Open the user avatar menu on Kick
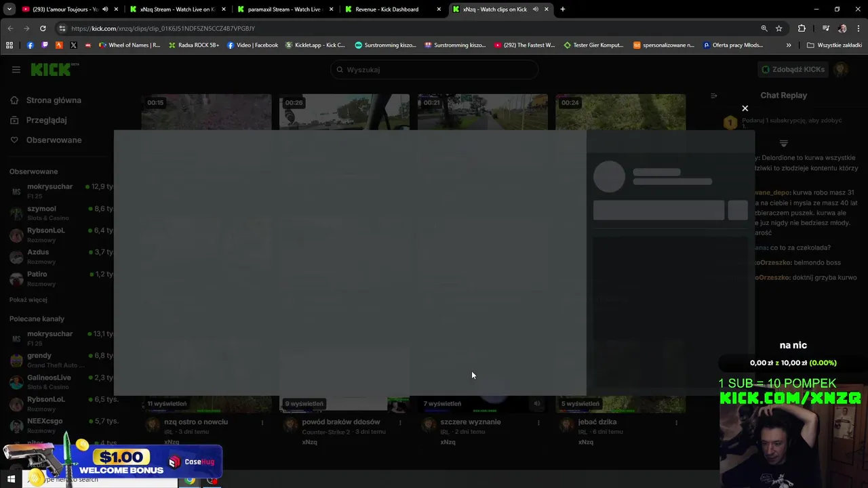The width and height of the screenshot is (868, 488). pyautogui.click(x=841, y=69)
